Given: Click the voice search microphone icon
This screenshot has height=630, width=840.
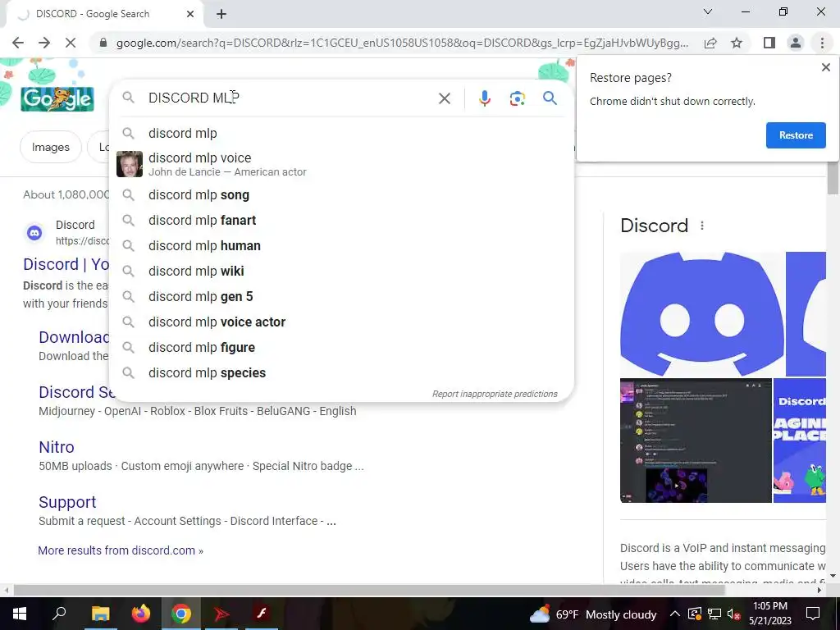Looking at the screenshot, I should point(484,98).
